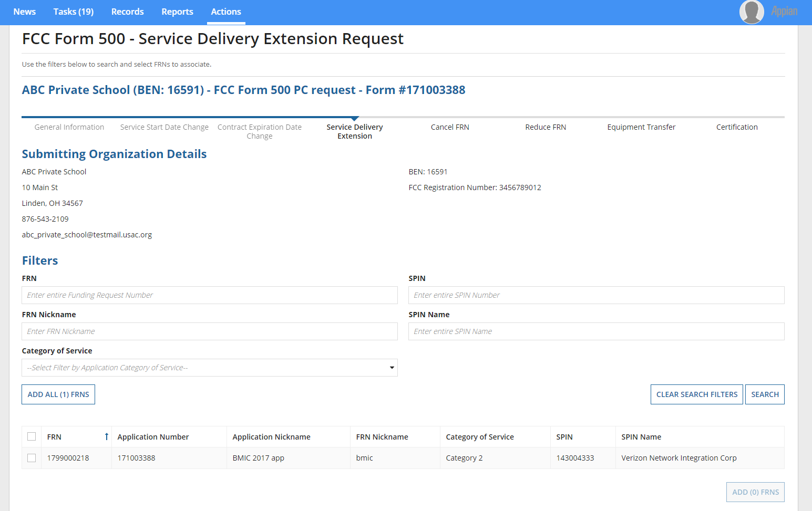Click FRN cell 1799000218
The height and width of the screenshot is (511, 812).
pyautogui.click(x=68, y=458)
